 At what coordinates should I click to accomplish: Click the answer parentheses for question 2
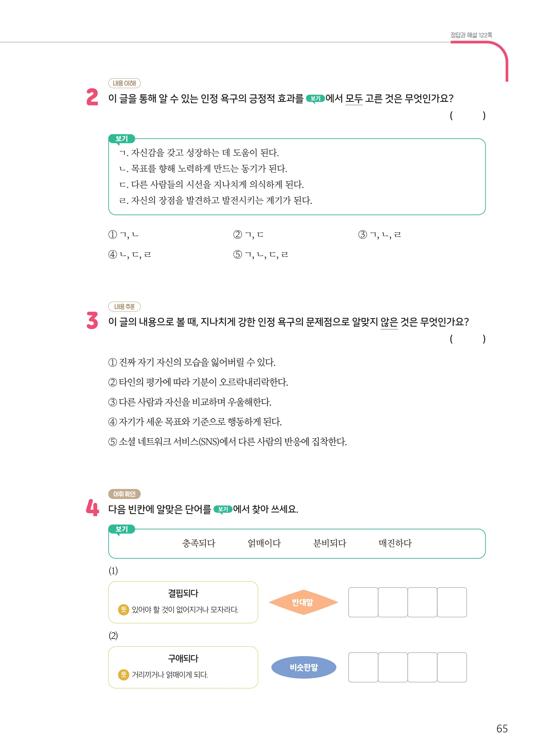pyautogui.click(x=467, y=116)
